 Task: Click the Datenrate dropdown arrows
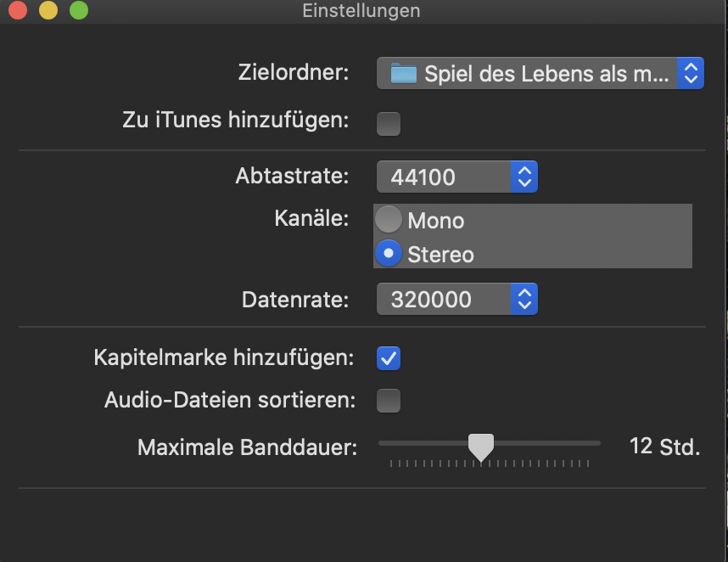point(524,299)
